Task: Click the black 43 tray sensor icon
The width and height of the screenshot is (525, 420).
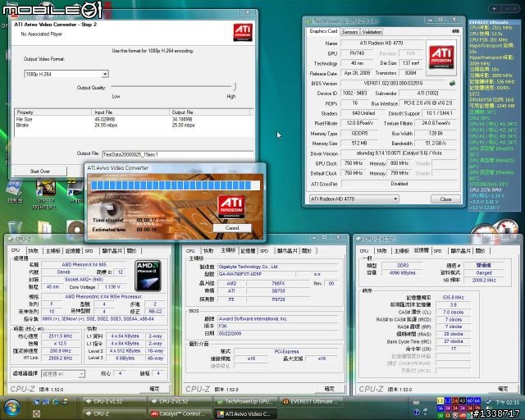Action: [462, 400]
